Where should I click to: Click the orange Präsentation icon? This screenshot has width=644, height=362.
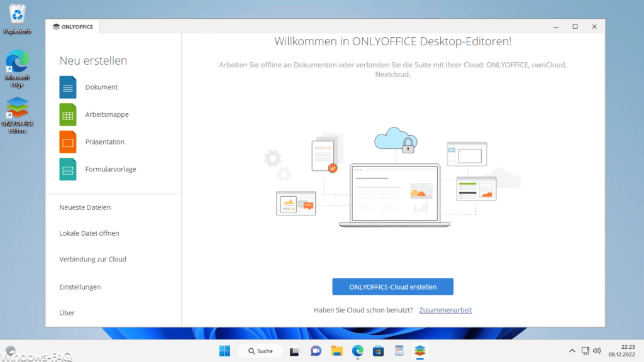pyautogui.click(x=68, y=142)
